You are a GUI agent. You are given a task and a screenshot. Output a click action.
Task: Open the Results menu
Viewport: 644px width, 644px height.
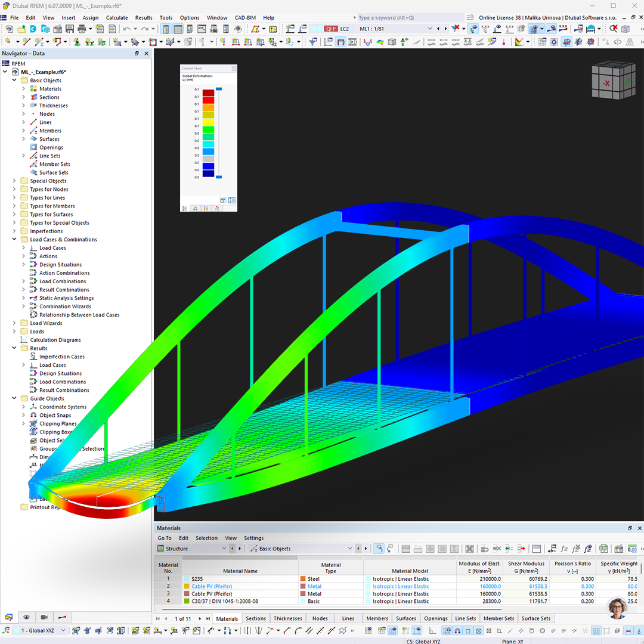144,18
